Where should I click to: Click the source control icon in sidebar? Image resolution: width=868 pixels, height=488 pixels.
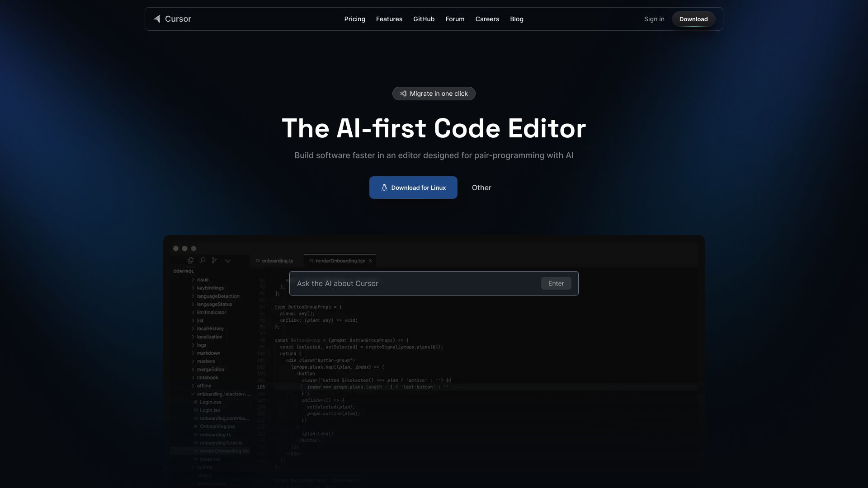(214, 260)
